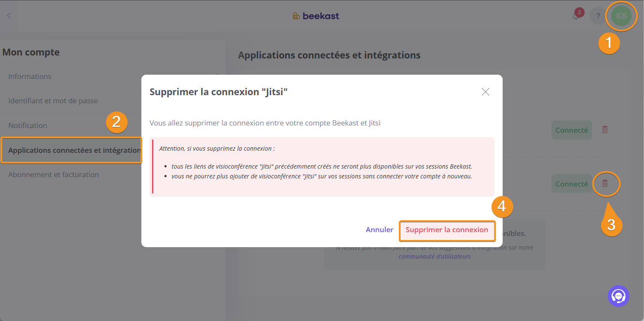Click the second Connecté status badge

[x=572, y=184]
